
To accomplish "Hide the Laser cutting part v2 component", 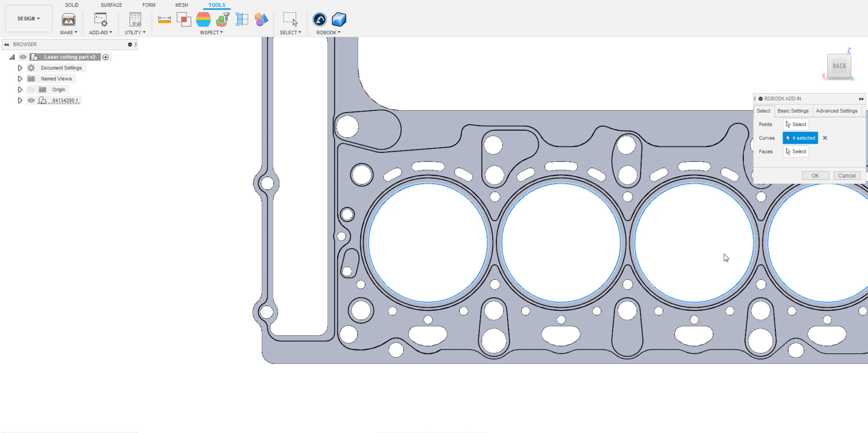I will (23, 57).
